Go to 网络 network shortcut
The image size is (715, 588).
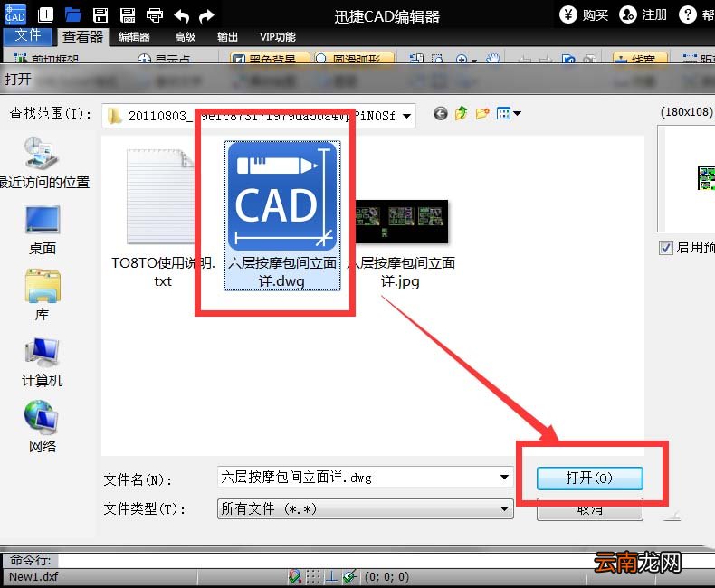tap(42, 427)
